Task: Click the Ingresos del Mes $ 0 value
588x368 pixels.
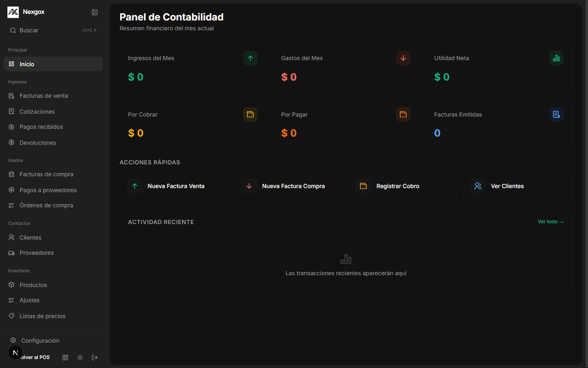Action: (x=136, y=77)
